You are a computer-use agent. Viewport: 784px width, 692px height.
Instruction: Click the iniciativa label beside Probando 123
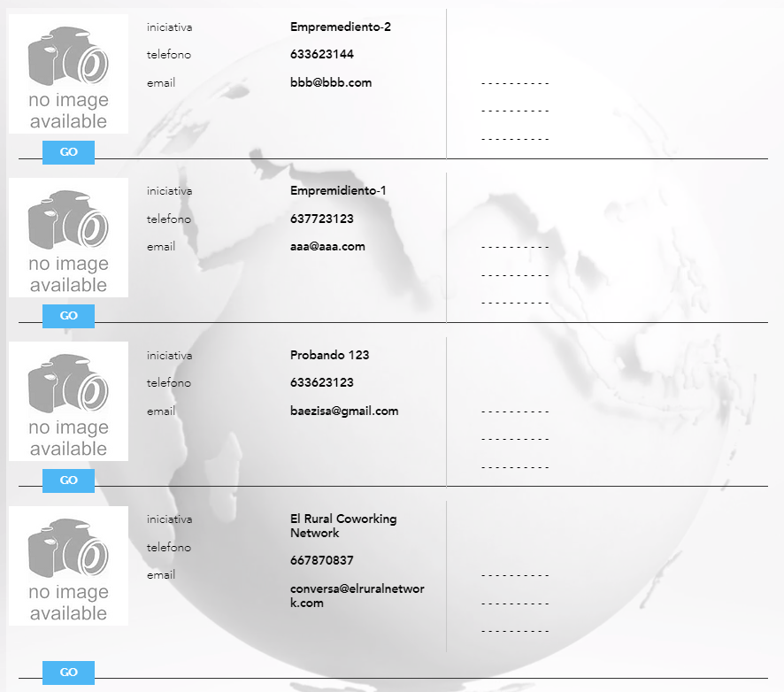[170, 356]
